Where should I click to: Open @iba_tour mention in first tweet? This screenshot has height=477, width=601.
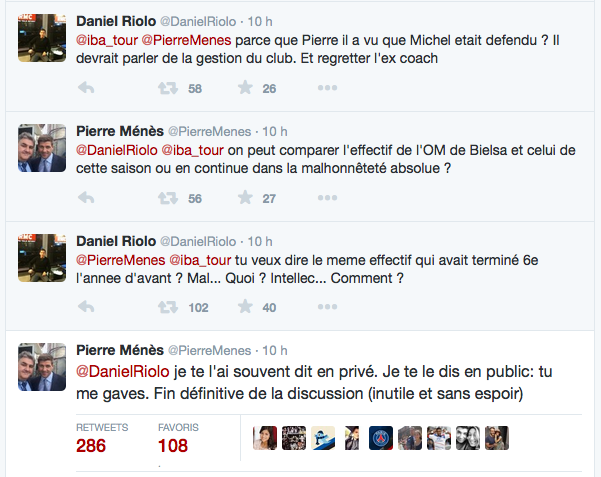click(x=107, y=40)
